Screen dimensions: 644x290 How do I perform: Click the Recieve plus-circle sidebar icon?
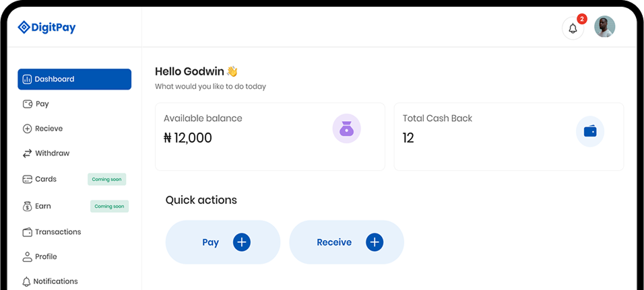(x=27, y=129)
